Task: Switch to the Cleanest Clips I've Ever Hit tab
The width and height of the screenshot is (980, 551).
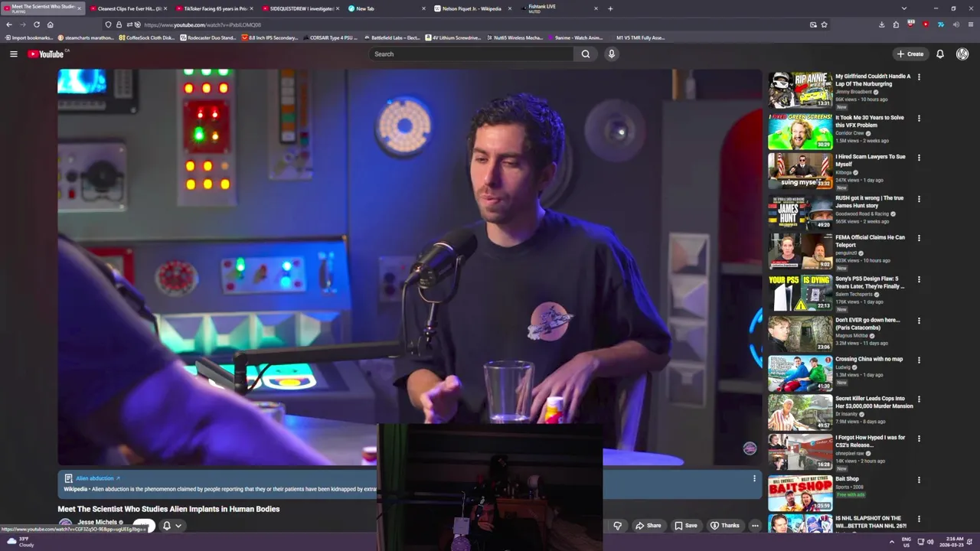Action: [130, 8]
